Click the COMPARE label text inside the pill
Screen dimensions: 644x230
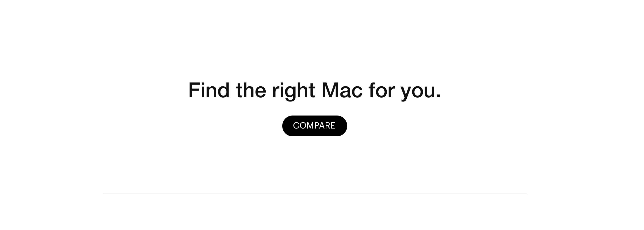coord(314,126)
